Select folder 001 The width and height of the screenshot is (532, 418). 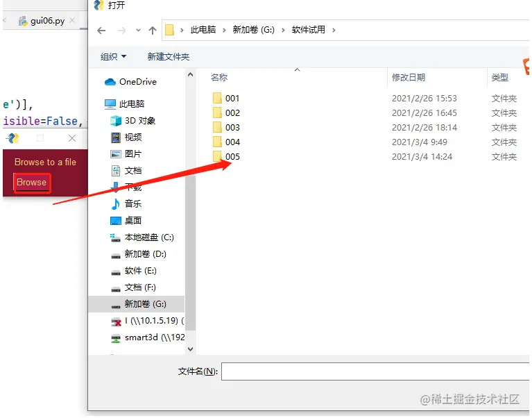[x=232, y=99]
